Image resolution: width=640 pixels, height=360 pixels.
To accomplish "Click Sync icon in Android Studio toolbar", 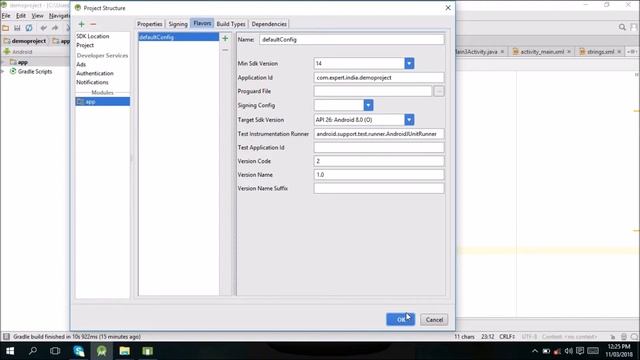I will (29, 28).
